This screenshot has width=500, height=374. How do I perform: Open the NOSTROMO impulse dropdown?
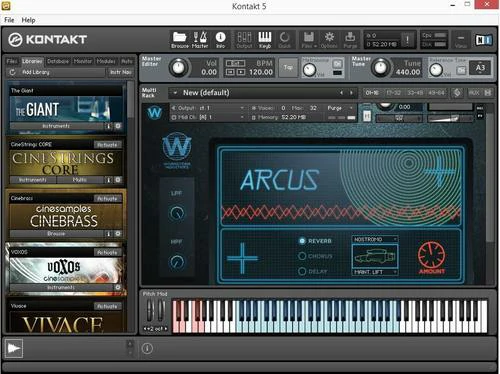coord(375,239)
